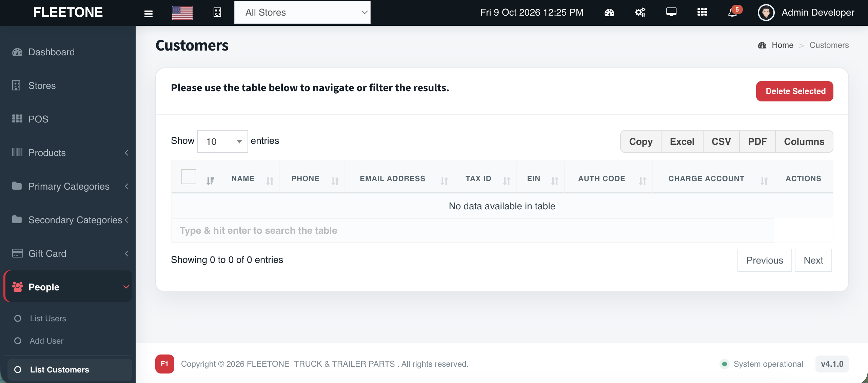Click the monitor display icon
Image resolution: width=868 pixels, height=383 pixels.
(x=671, y=12)
